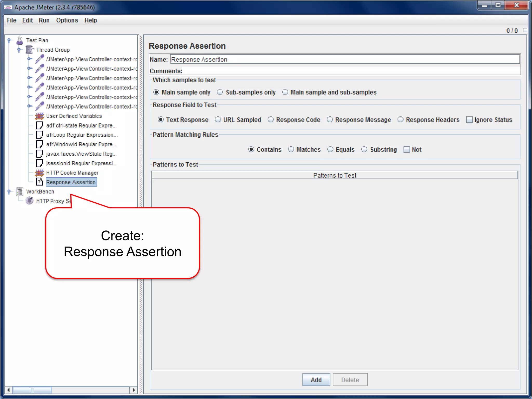
Task: Select Main sample only radio button
Action: pos(156,92)
